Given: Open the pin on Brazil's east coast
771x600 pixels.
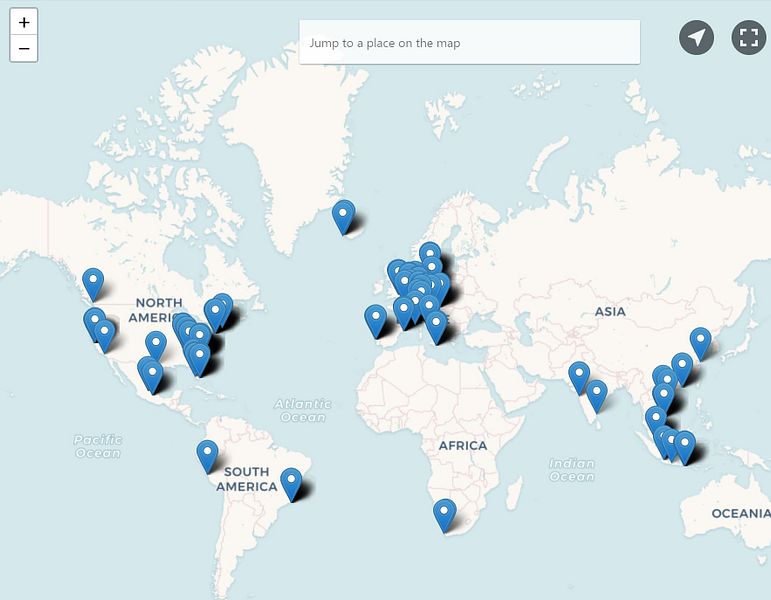Looking at the screenshot, I should click(x=292, y=484).
